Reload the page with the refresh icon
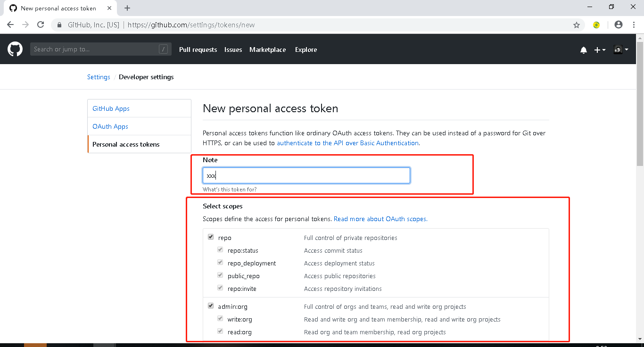The image size is (644, 347). click(41, 25)
